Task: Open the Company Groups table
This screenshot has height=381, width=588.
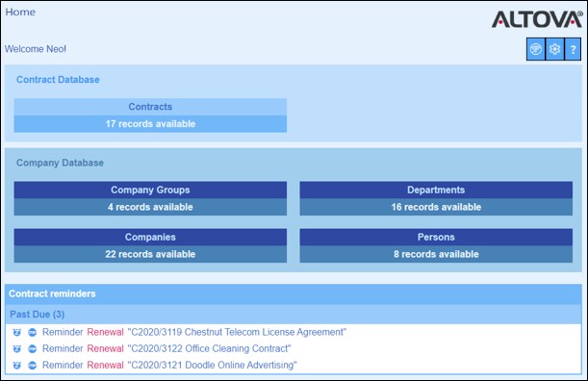Action: click(x=150, y=190)
